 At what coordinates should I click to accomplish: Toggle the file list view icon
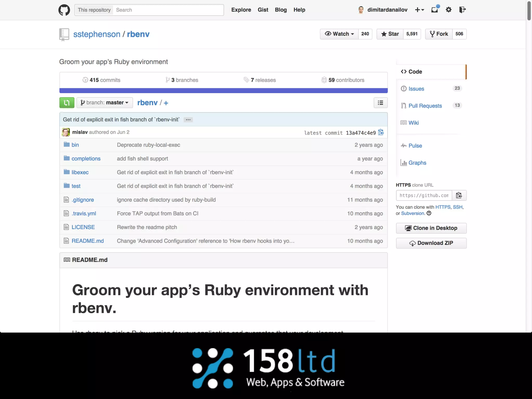pyautogui.click(x=381, y=103)
